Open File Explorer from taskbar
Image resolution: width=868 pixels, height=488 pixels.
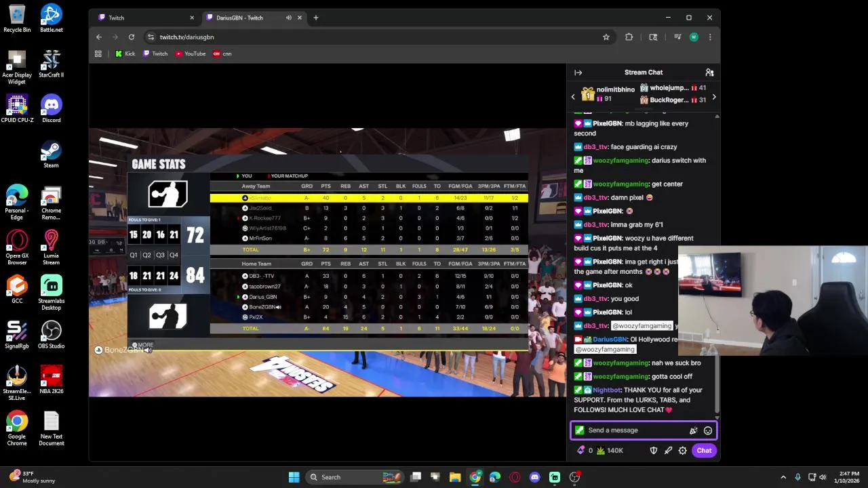[455, 477]
